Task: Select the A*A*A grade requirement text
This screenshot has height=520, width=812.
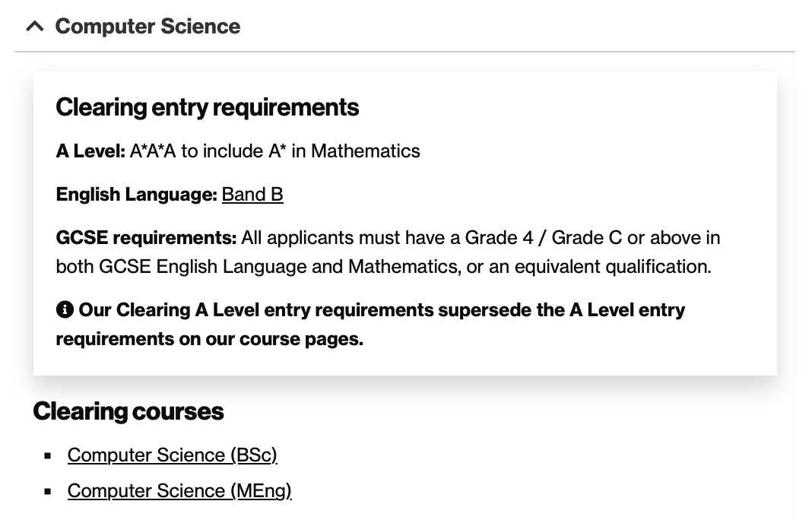Action: click(x=153, y=151)
